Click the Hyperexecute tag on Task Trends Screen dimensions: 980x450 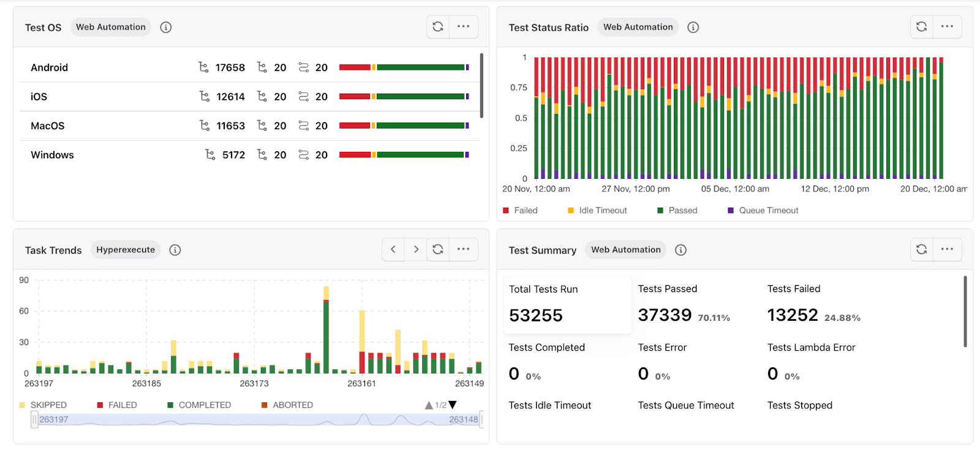126,250
